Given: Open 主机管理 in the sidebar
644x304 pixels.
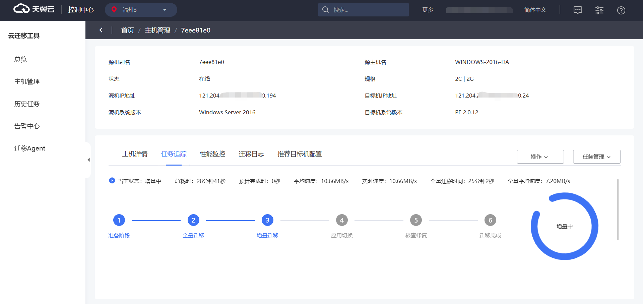Looking at the screenshot, I should pos(27,81).
